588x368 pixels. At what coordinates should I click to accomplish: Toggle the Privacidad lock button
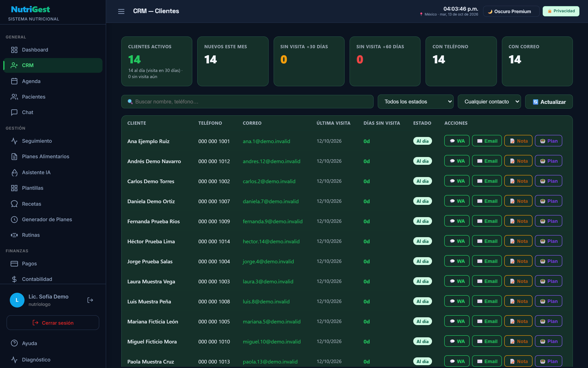[x=561, y=11]
